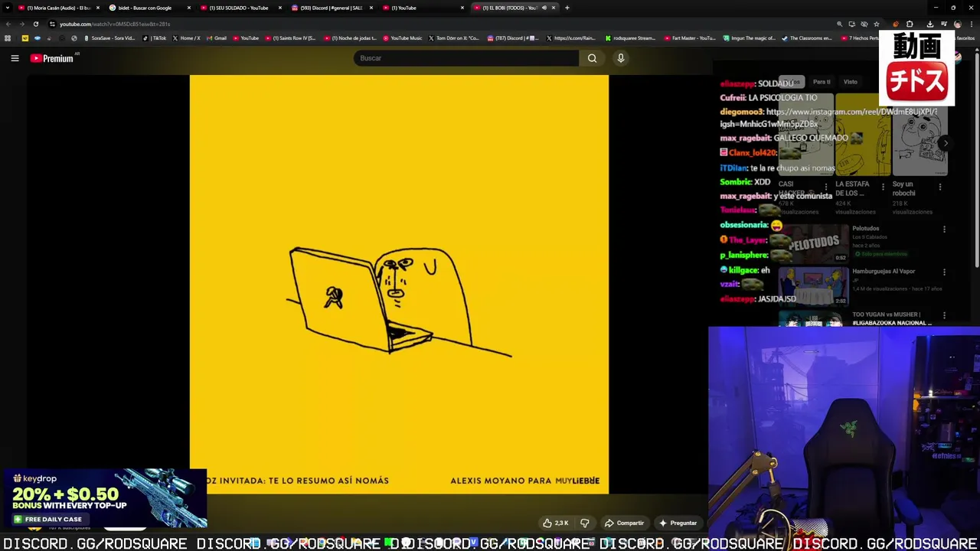Open options for TOO YUGAN vs MUSHER
Screen dimensions: 980x551
[944, 315]
